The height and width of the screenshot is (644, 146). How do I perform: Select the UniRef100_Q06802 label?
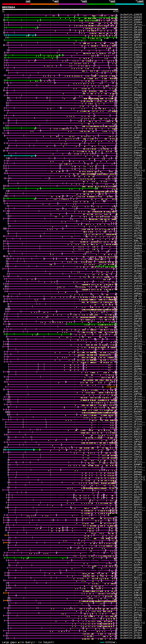(x=131, y=60)
